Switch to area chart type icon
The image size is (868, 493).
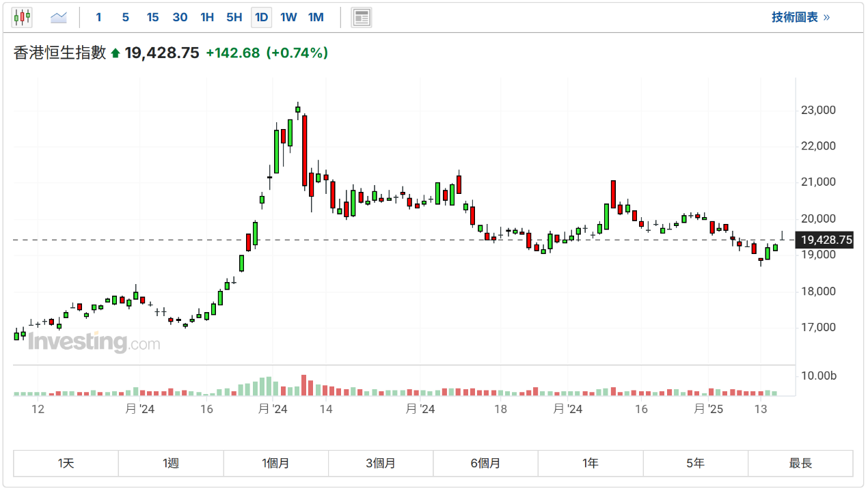(59, 17)
